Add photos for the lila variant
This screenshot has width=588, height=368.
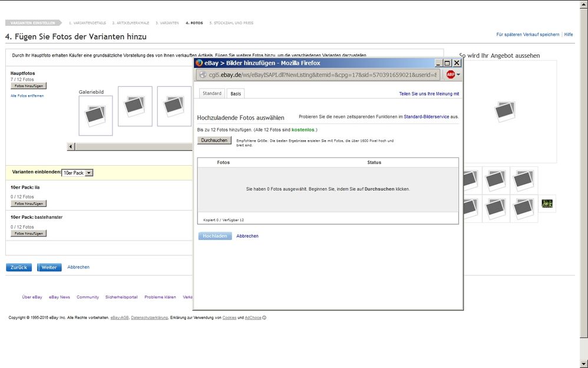(28, 203)
